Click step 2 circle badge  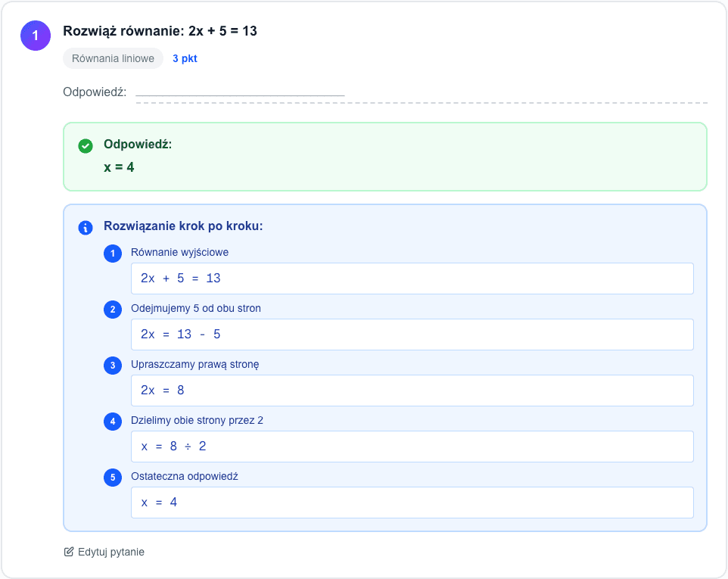coord(113,310)
